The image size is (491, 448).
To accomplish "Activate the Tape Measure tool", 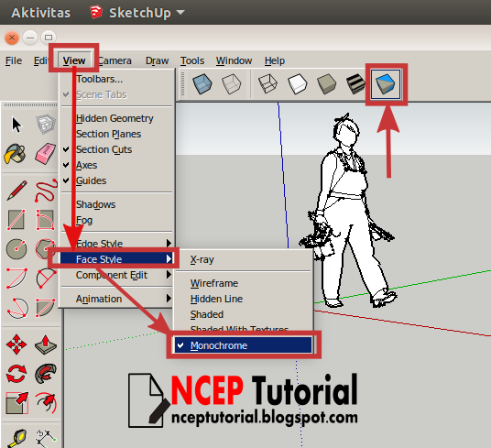I will 16,438.
